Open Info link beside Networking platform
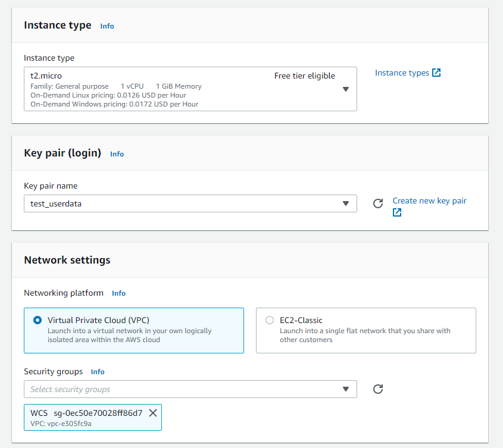The width and height of the screenshot is (503, 448). (x=118, y=293)
